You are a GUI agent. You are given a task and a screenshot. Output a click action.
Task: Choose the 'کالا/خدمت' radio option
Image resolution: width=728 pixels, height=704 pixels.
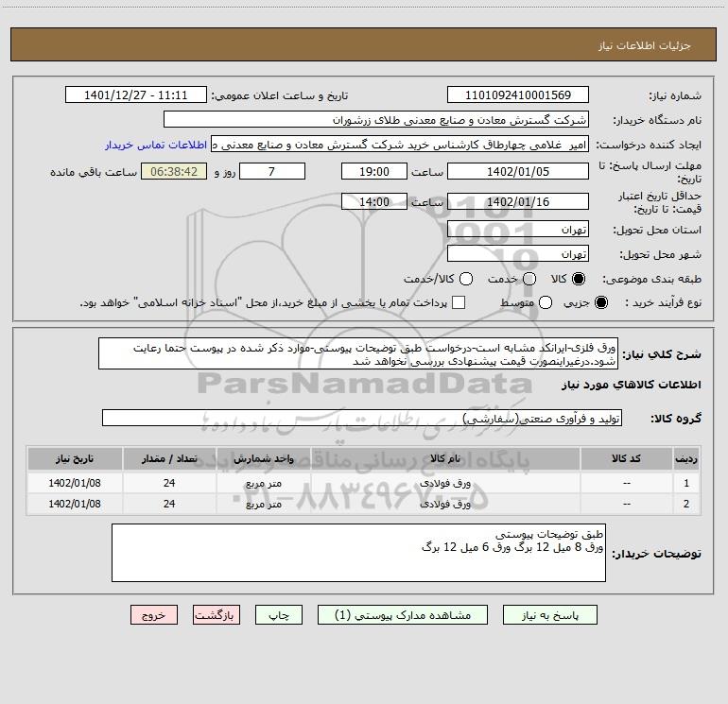coord(465,280)
